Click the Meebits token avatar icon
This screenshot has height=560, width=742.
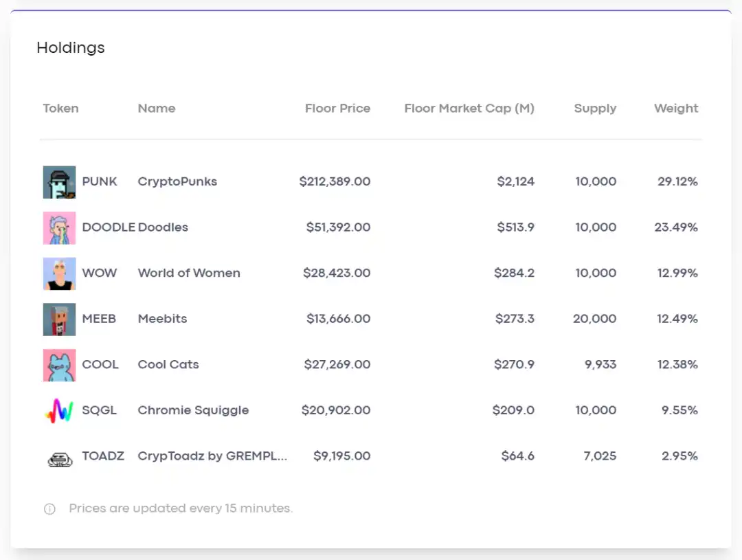[59, 319]
